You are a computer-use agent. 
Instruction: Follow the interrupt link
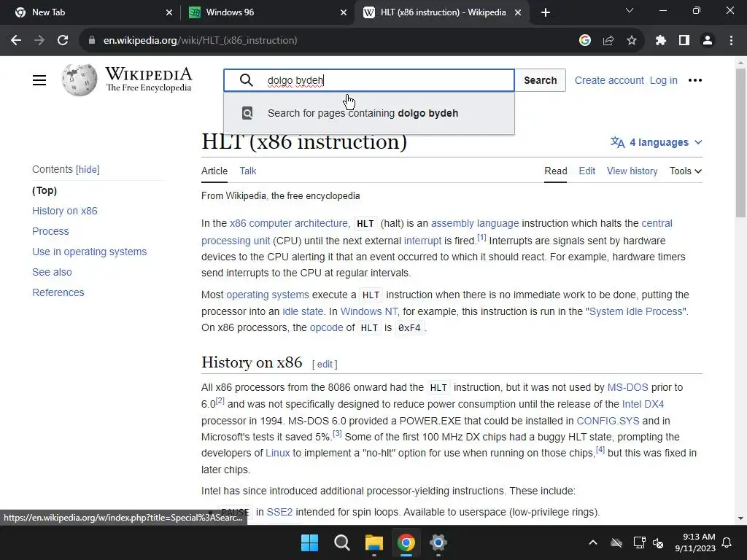coord(422,241)
